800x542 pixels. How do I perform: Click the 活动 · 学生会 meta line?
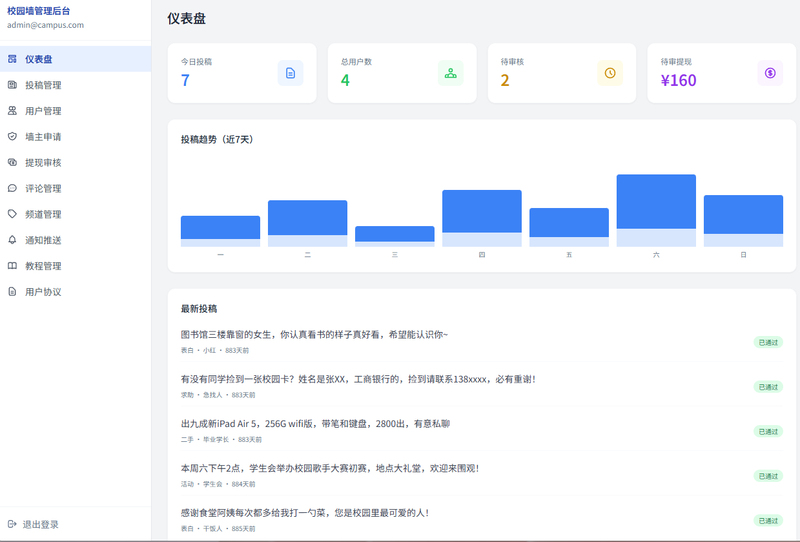[x=218, y=484]
